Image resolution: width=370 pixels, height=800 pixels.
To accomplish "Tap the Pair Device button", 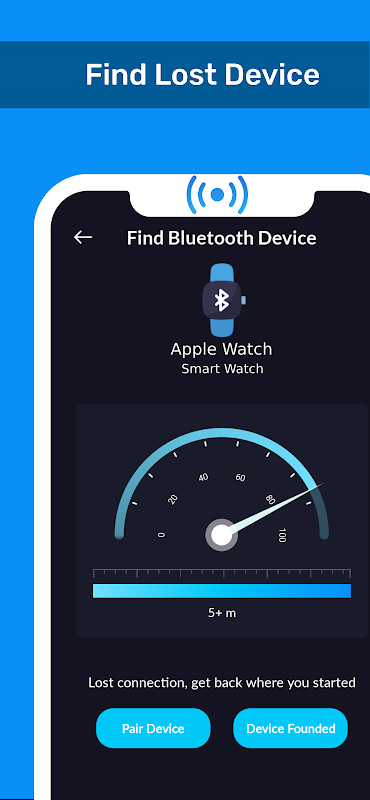I will point(153,728).
